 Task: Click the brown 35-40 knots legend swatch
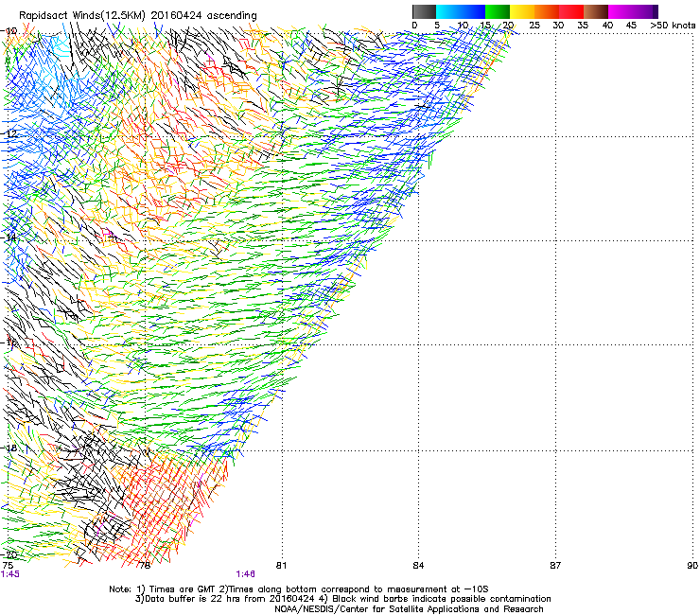tap(596, 11)
